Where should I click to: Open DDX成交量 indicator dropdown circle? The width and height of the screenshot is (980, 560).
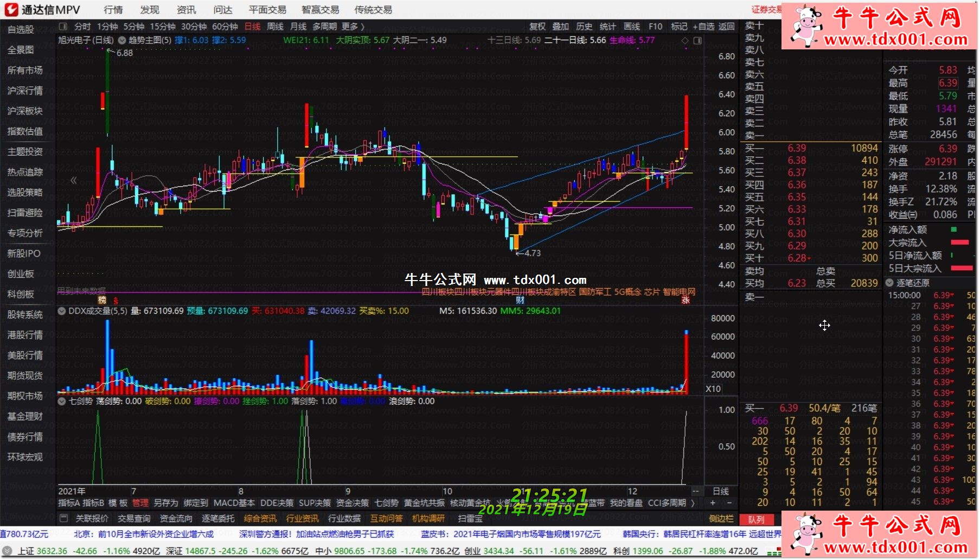pos(62,311)
